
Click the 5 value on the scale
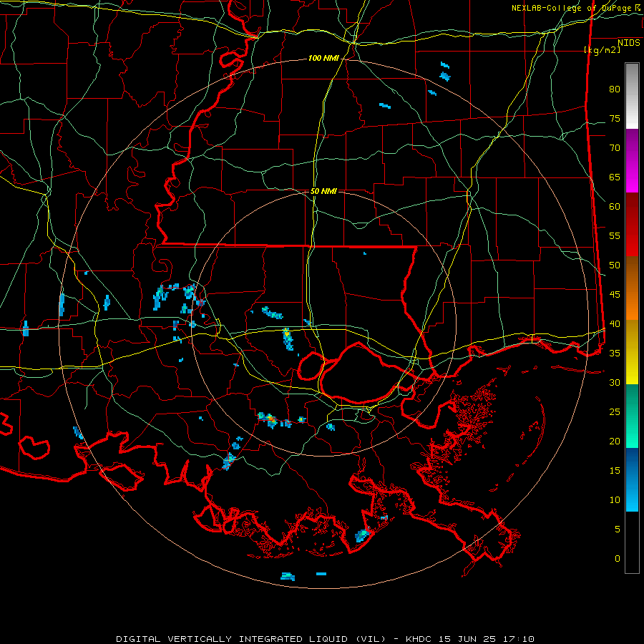pyautogui.click(x=618, y=530)
